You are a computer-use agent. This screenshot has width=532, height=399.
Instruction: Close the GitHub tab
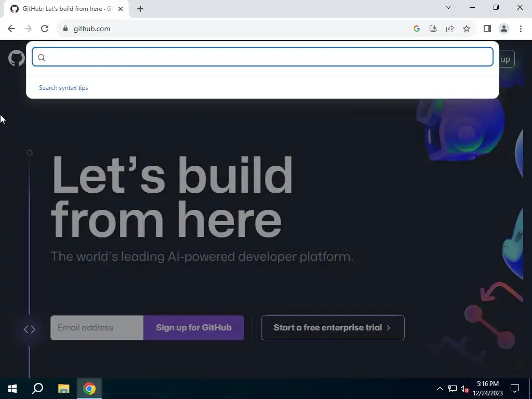pos(121,9)
